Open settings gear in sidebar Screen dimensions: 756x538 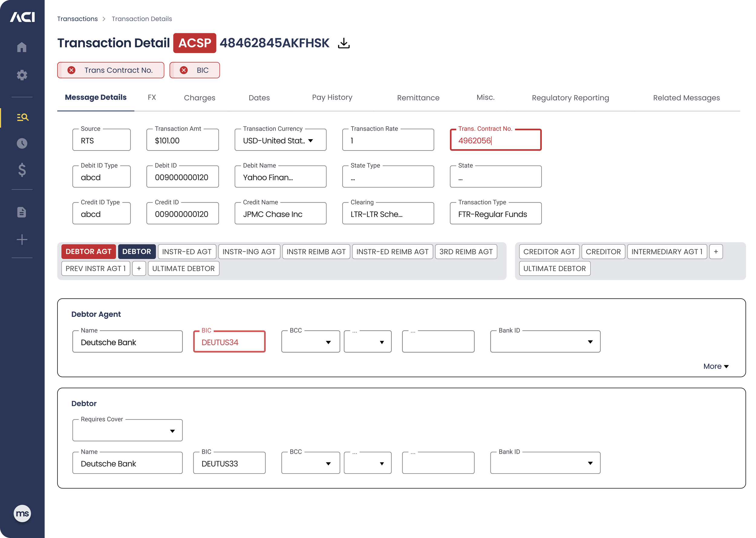(22, 75)
